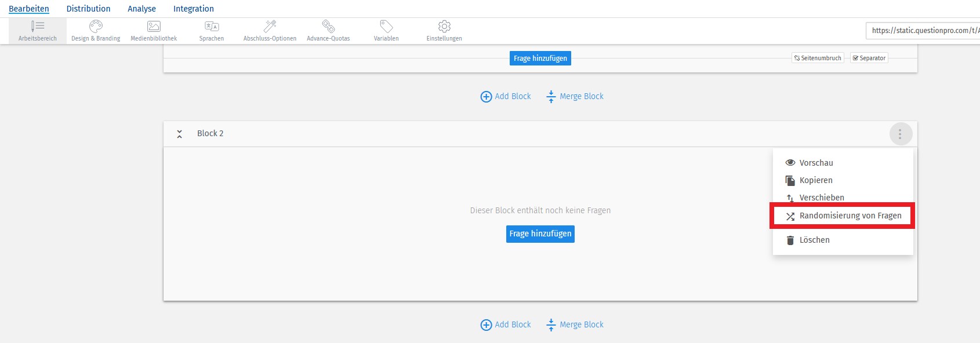
Task: Insert a Seitenumbruch page break
Action: pos(818,58)
